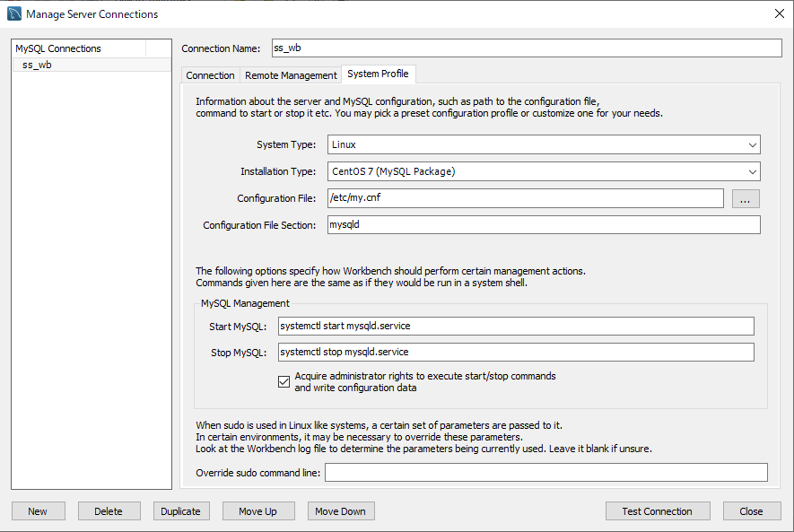Click the 'Start MySQL:' label

pos(238,327)
